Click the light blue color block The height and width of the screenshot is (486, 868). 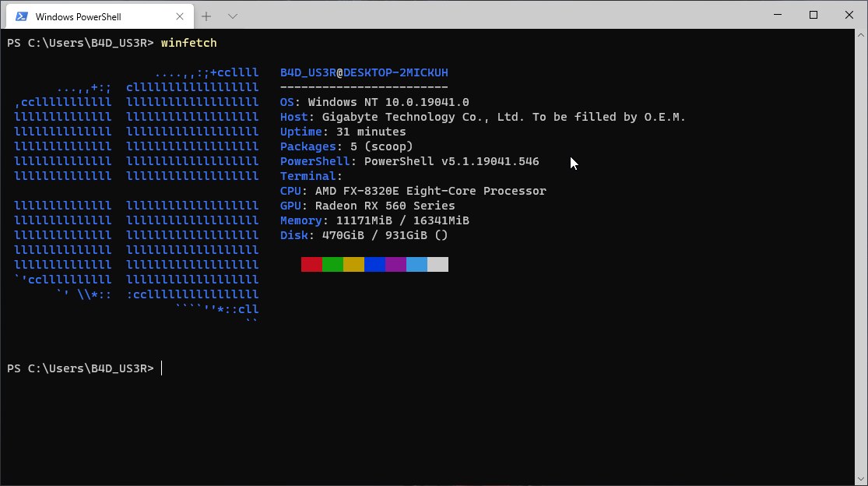pyautogui.click(x=416, y=265)
